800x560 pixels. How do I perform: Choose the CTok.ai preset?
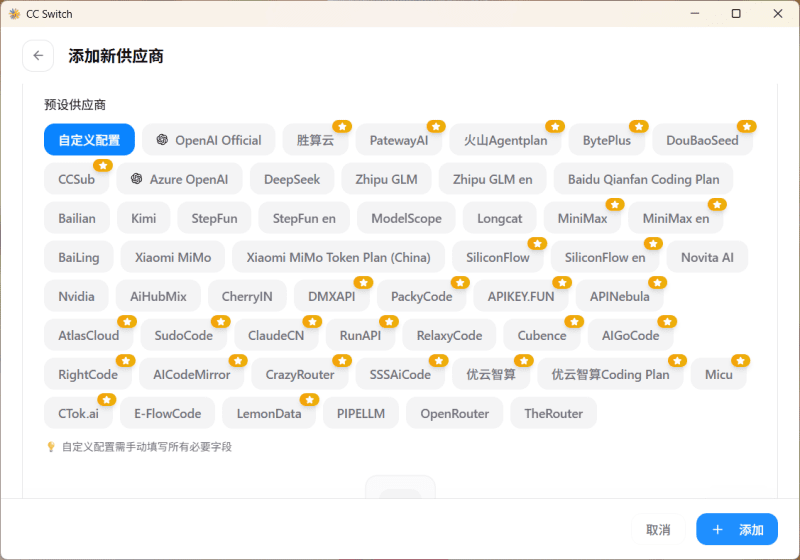click(78, 414)
